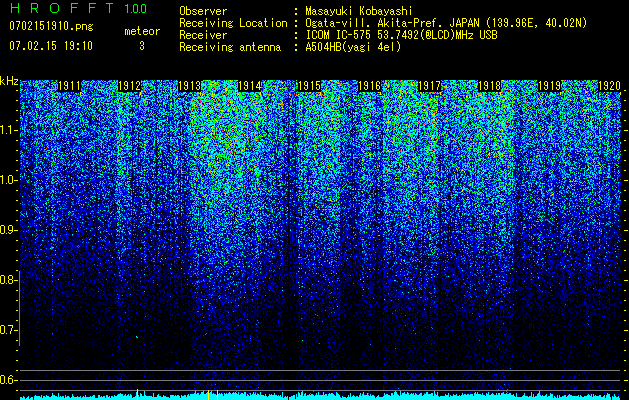Screen dimensions: 629x400
Task: Click the yellow meteor marker below 1912
Action: [138, 394]
